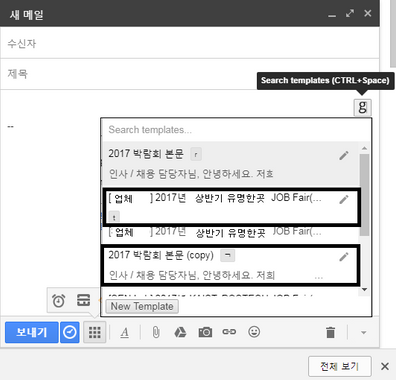Select the '2017 박람회 본문' template
The width and height of the screenshot is (396, 380).
[x=231, y=164]
